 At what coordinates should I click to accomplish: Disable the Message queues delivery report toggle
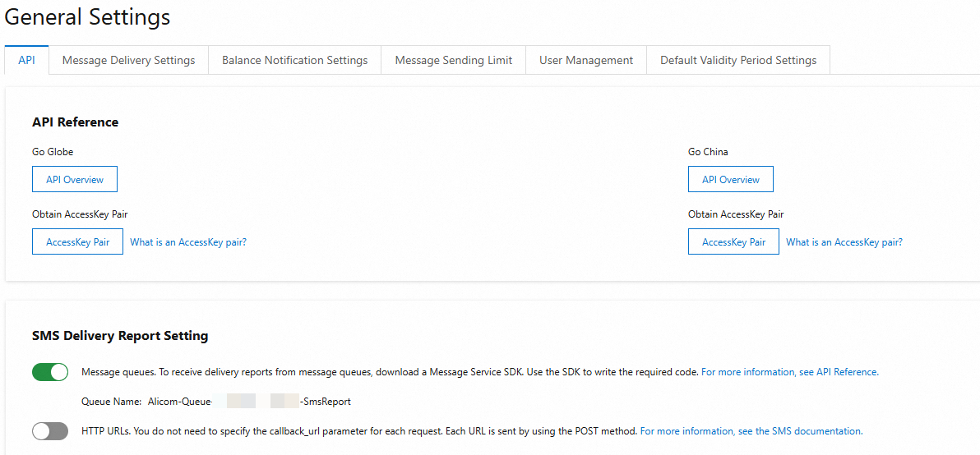coord(50,372)
